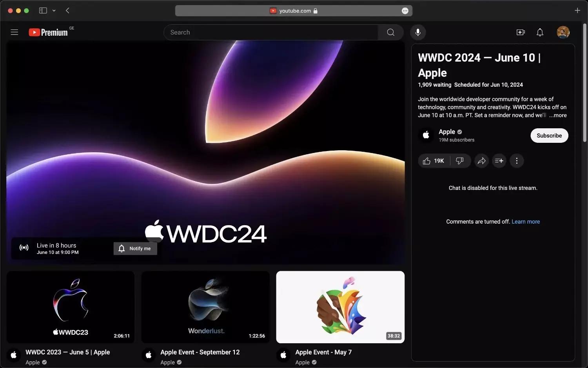Toggle the Safari sidebar icon

(x=43, y=11)
